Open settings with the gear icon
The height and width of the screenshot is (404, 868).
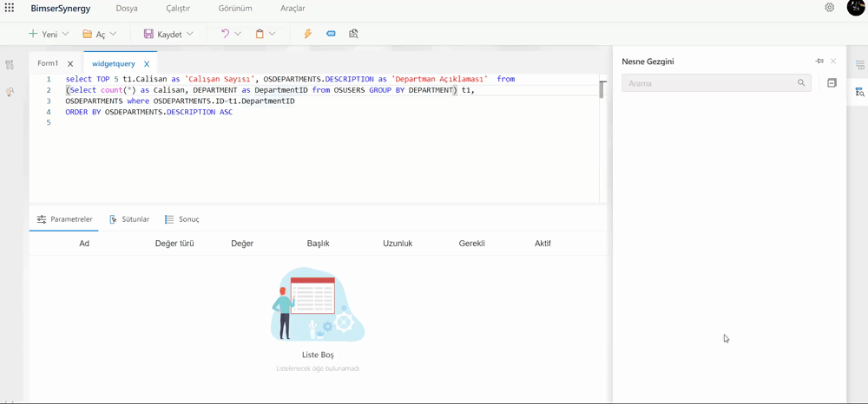(829, 8)
